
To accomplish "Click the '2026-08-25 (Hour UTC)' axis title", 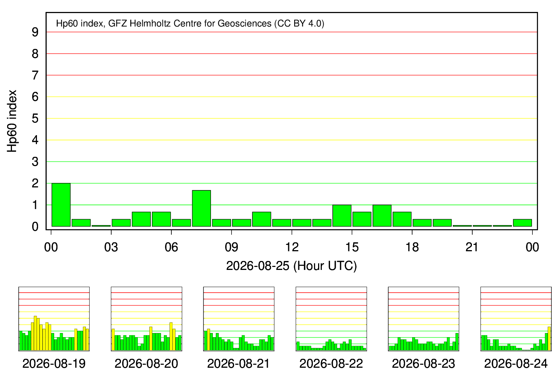I will (x=292, y=266).
